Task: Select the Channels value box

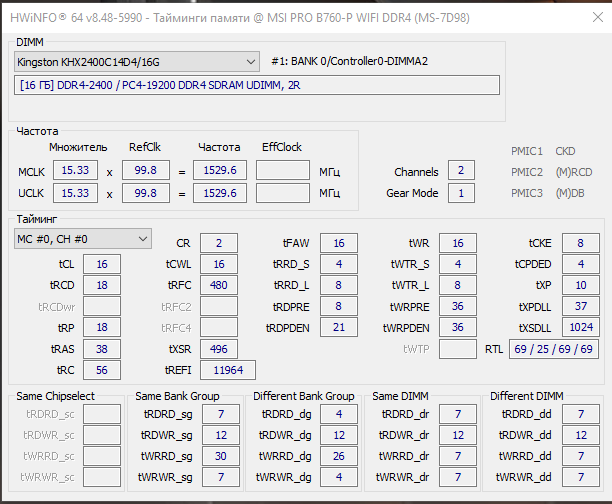Action: coord(461,170)
